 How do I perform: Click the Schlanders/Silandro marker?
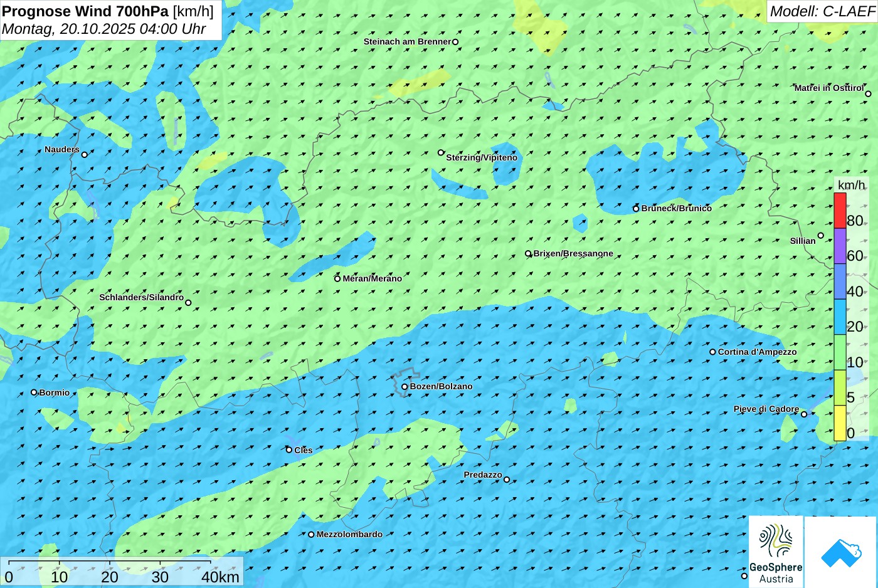(188, 303)
